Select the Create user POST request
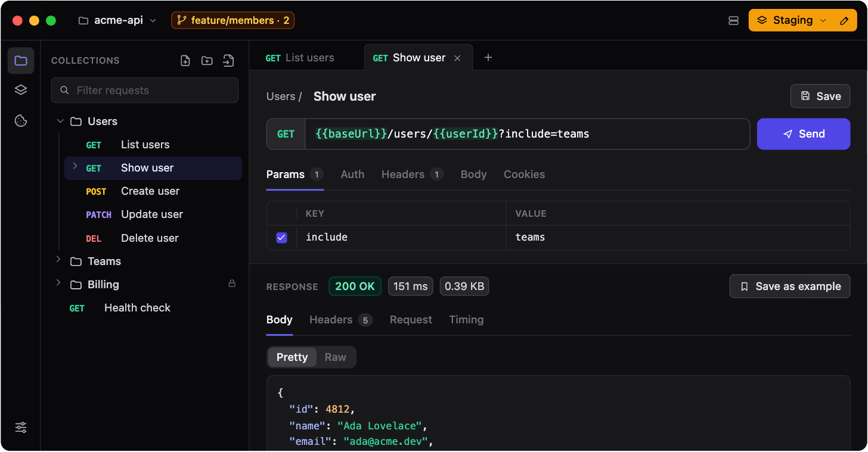Viewport: 868px width, 452px height. tap(153, 191)
